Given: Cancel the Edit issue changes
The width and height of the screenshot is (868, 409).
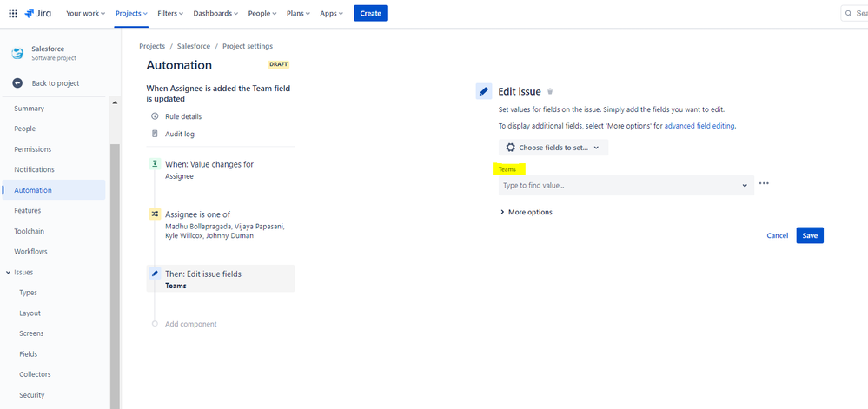Looking at the screenshot, I should (x=778, y=235).
